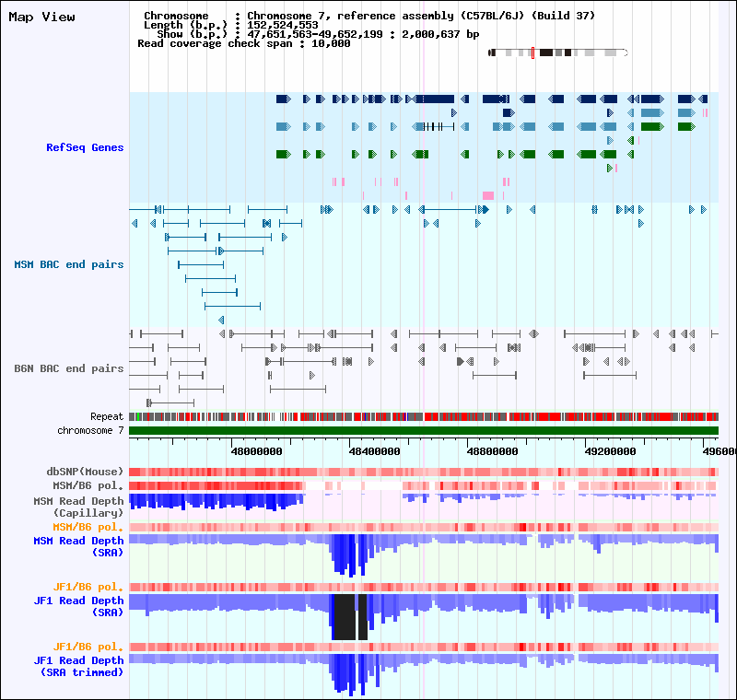
Task: Click the red position marker on chromosome ideogram
Action: tap(533, 52)
